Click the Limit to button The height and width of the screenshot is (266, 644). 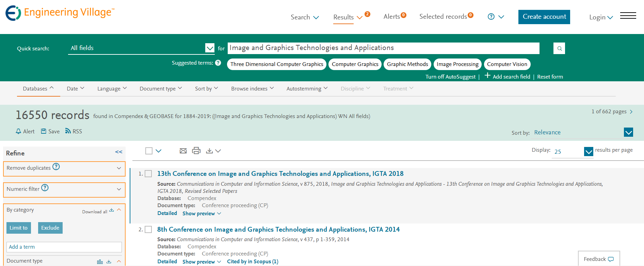(x=19, y=228)
